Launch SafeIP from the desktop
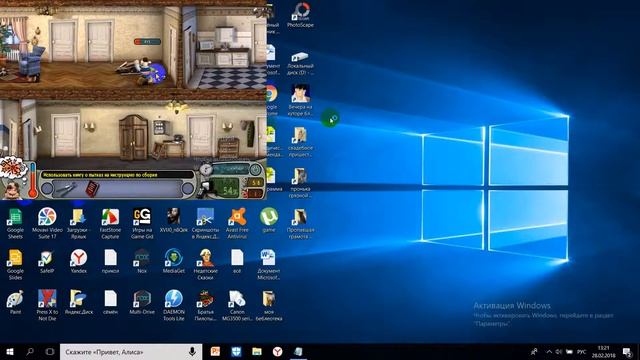The height and width of the screenshot is (360, 640). coord(47,261)
